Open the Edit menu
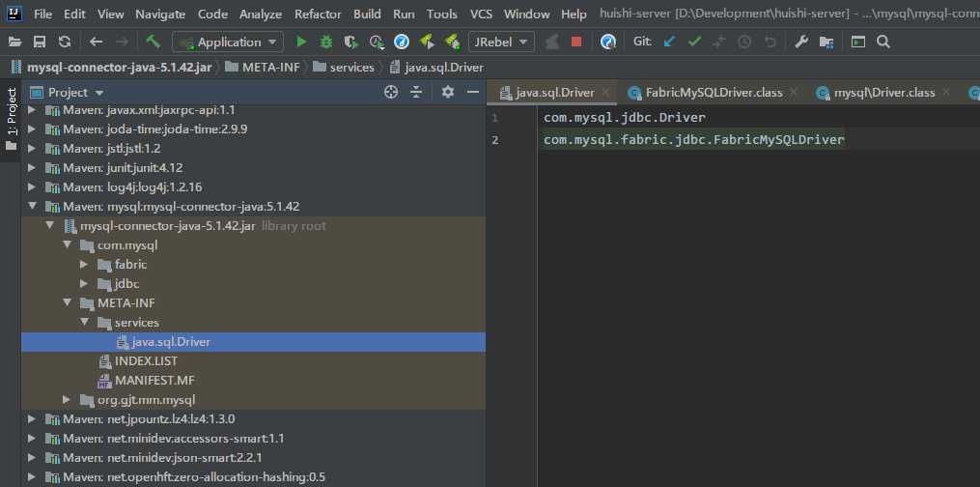 tap(74, 14)
